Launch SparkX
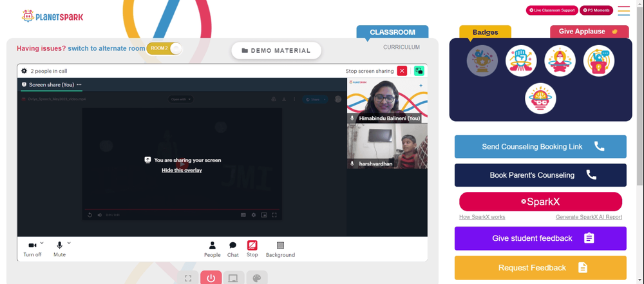 [x=540, y=202]
